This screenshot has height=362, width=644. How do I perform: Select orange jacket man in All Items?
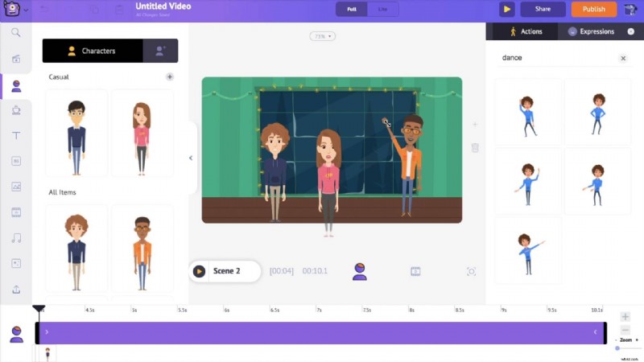pyautogui.click(x=142, y=249)
